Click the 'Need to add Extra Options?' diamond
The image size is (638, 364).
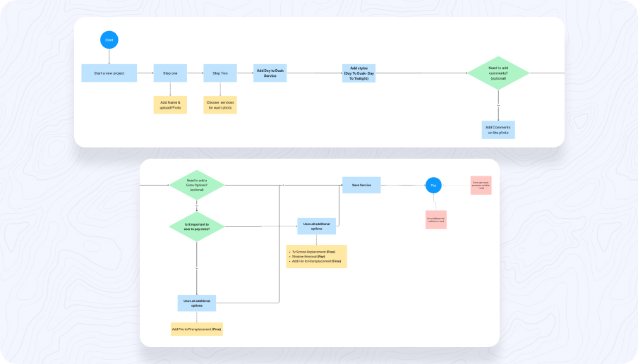(x=197, y=186)
